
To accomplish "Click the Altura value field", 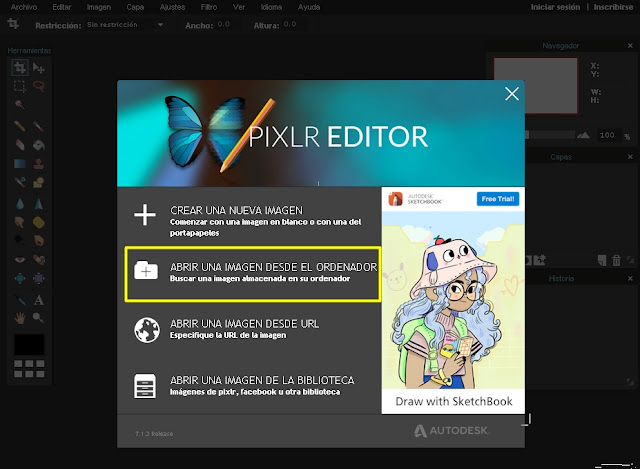I will point(294,24).
